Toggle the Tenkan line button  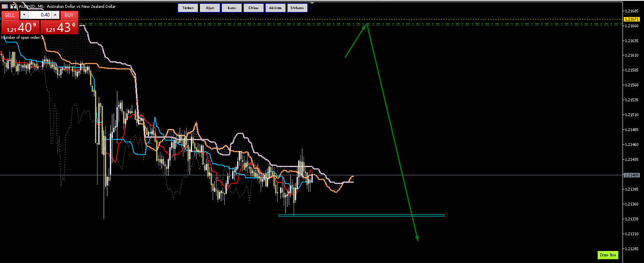pos(188,8)
